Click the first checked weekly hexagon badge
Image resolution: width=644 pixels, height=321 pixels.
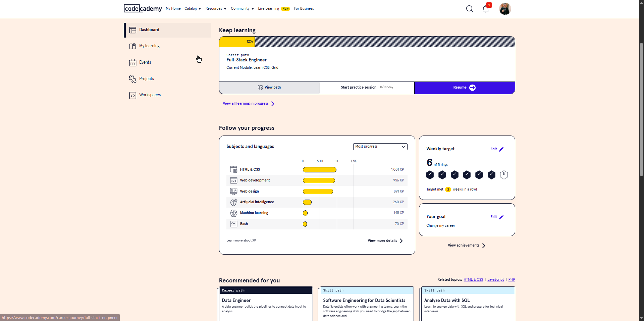point(430,175)
